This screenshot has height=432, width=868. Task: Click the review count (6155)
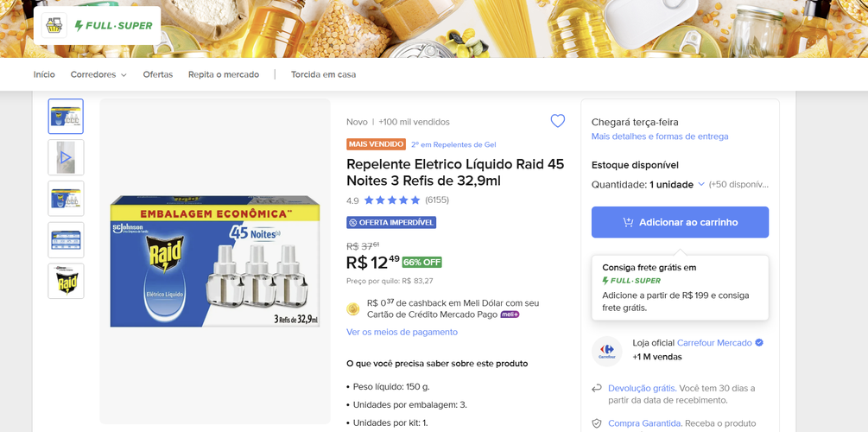[x=437, y=200]
